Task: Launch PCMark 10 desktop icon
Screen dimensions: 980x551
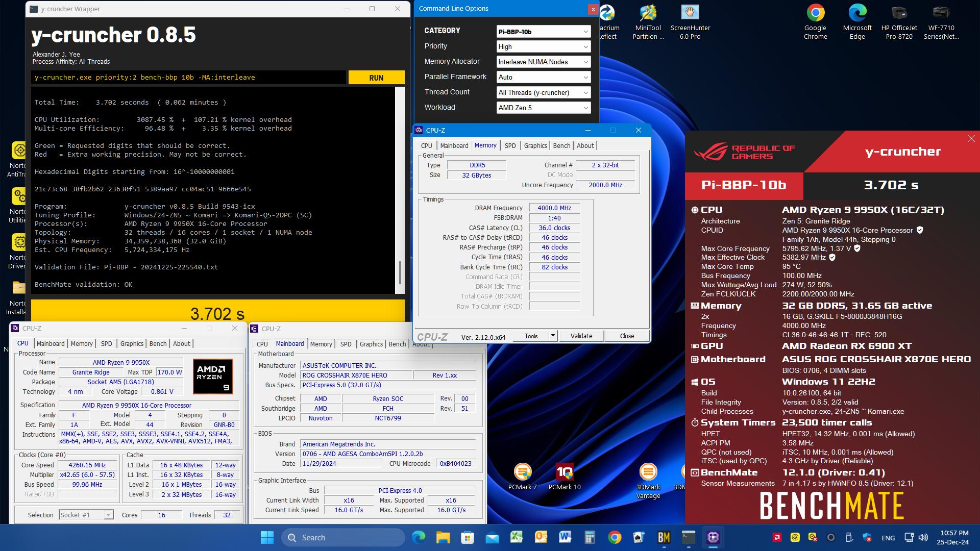Action: [x=564, y=477]
